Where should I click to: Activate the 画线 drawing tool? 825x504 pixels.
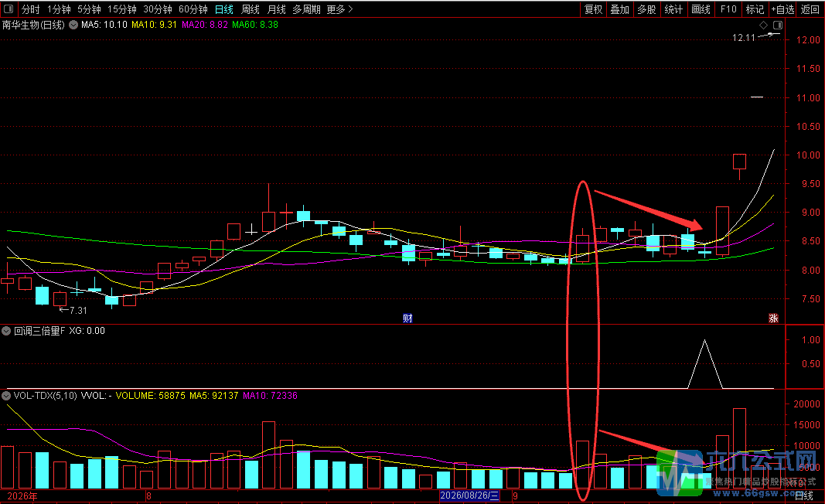(x=701, y=9)
